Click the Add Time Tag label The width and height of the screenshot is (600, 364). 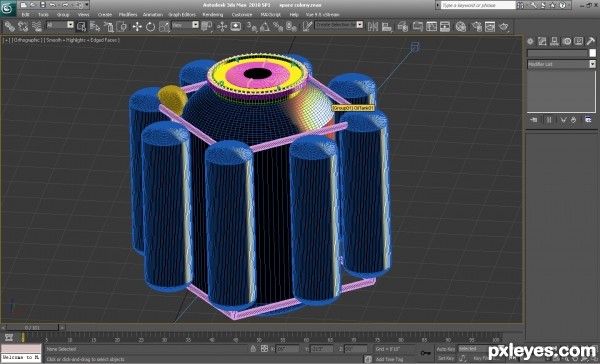pyautogui.click(x=390, y=359)
